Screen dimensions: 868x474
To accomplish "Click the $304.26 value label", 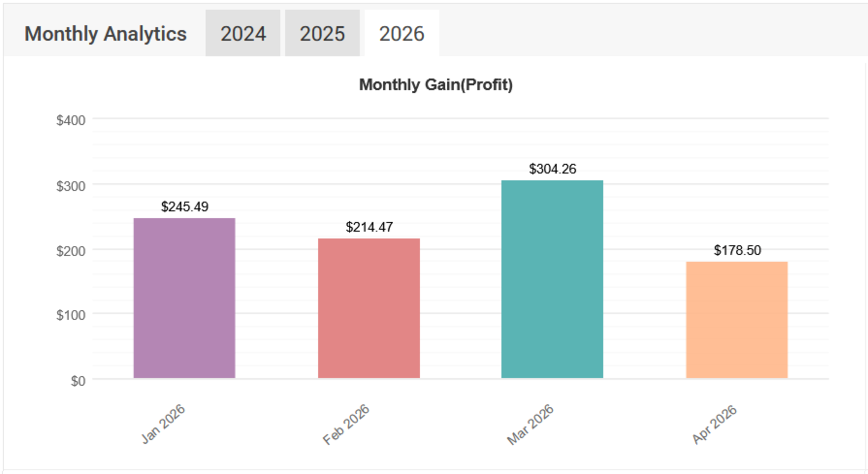I will 553,169.
